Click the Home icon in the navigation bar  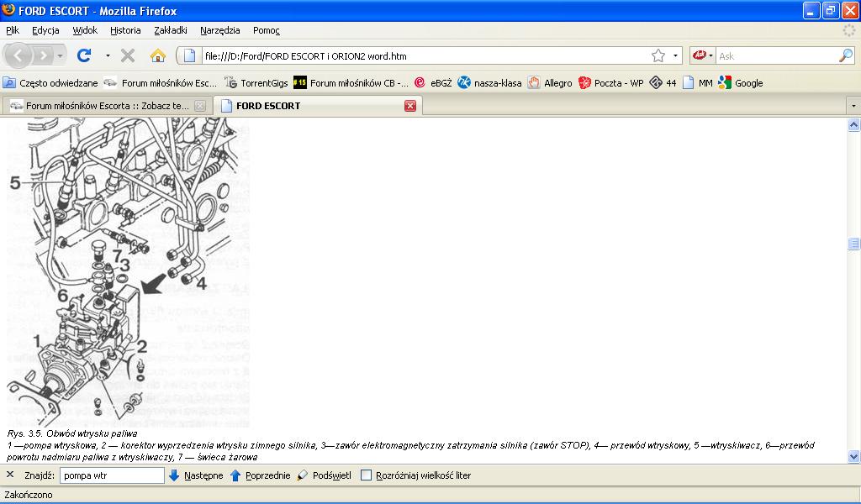157,55
